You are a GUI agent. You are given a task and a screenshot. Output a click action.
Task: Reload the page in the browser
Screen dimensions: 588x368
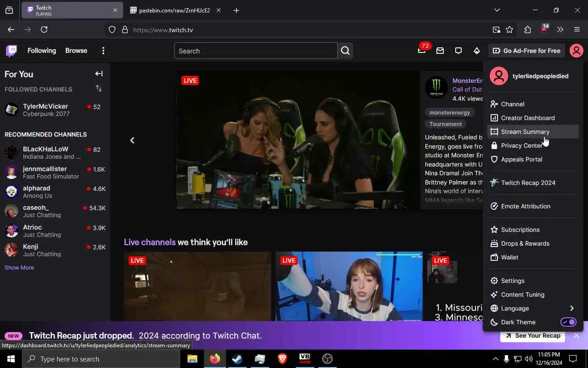[x=44, y=29]
